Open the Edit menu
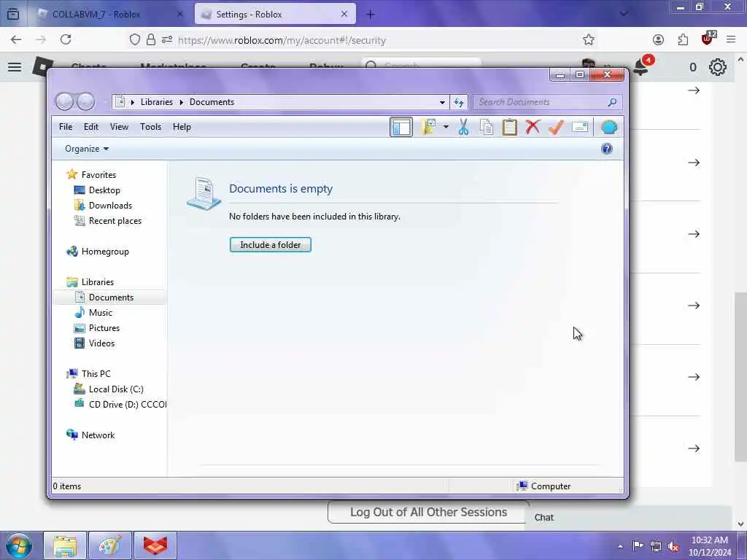 click(x=91, y=127)
